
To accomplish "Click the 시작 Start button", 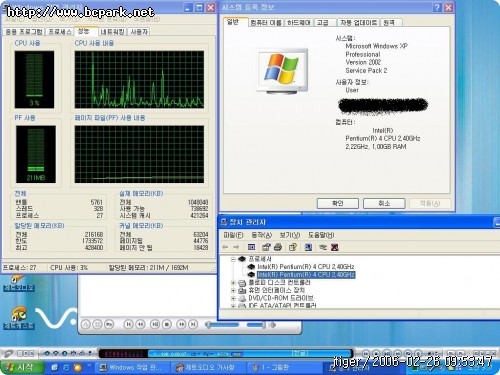I will tap(22, 367).
